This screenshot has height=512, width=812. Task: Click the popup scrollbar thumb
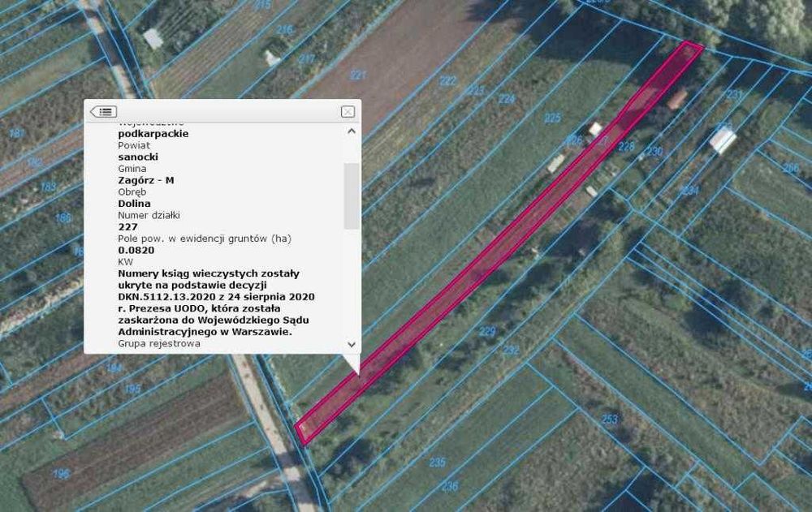[352, 196]
